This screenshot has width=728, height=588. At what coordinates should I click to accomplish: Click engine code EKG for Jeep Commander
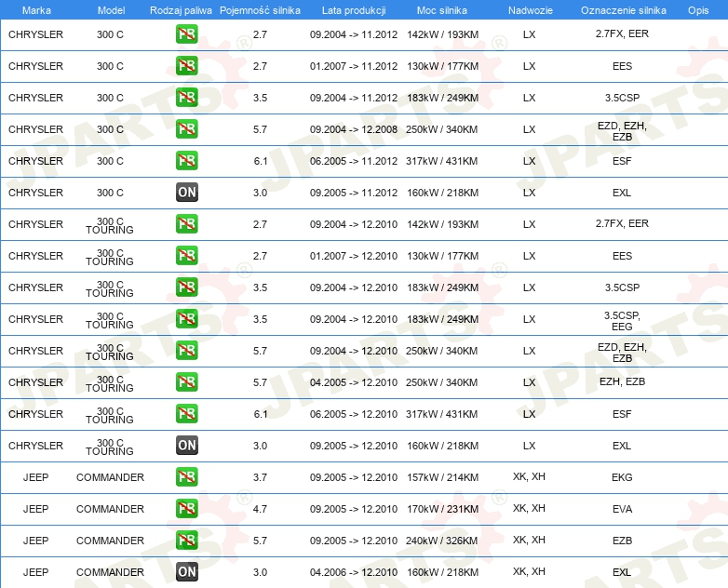coord(622,477)
